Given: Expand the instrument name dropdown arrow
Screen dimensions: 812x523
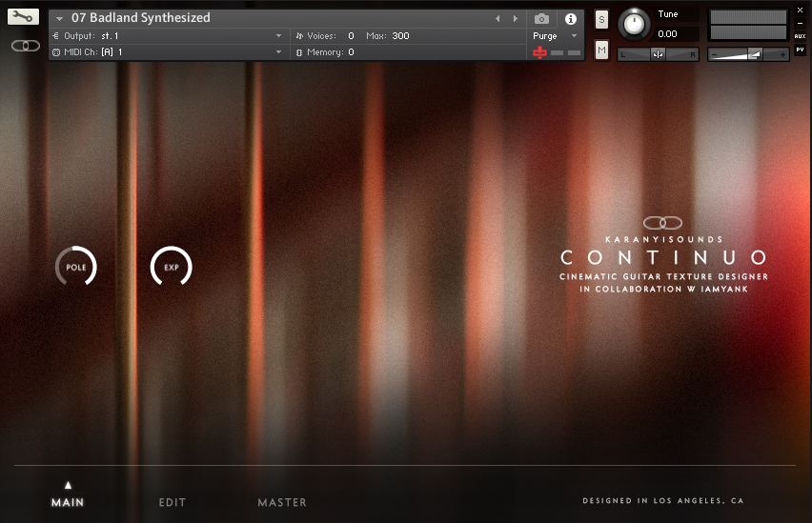Looking at the screenshot, I should 59,19.
